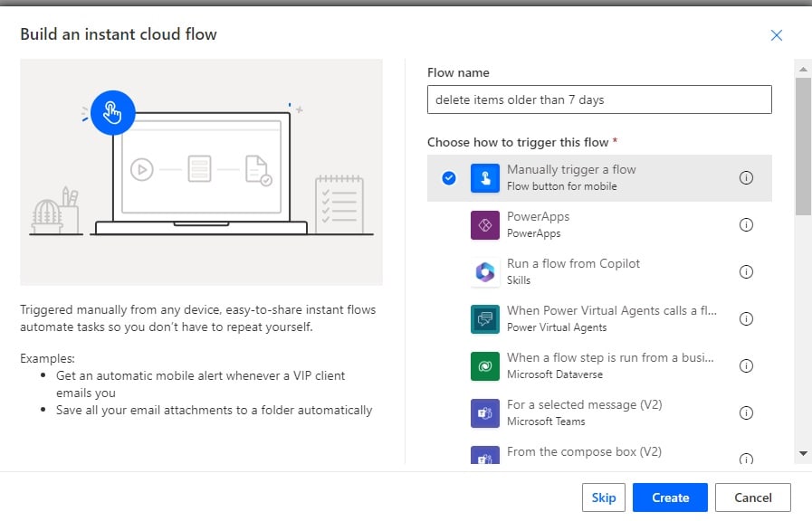The width and height of the screenshot is (812, 521).
Task: Click the "Microsoft Dataverse" subtitle text
Action: pos(555,374)
